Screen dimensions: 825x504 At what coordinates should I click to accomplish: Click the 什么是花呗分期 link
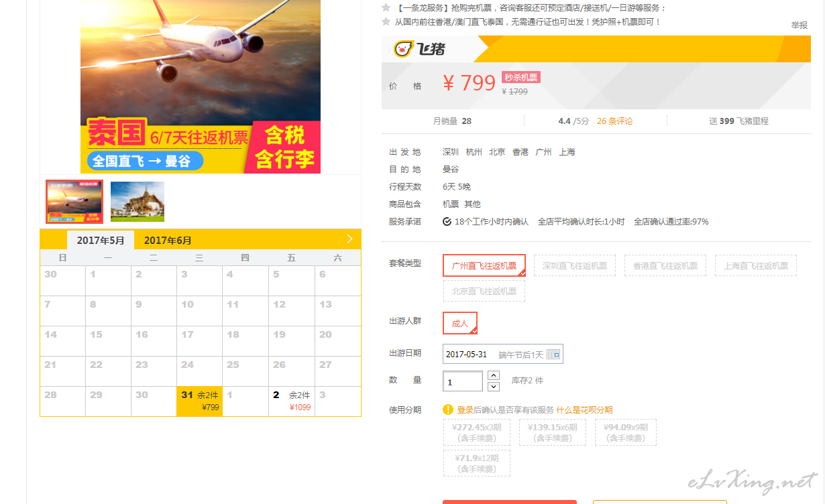584,410
